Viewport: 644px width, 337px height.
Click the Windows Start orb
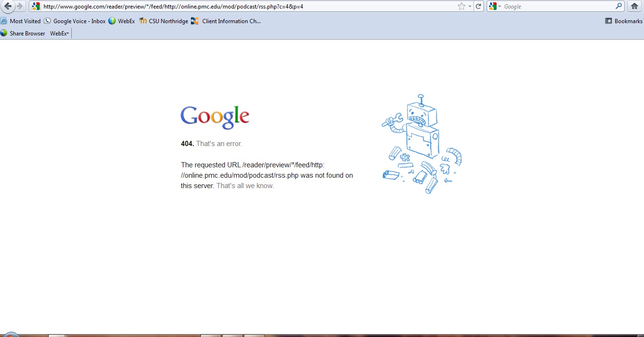click(x=11, y=335)
